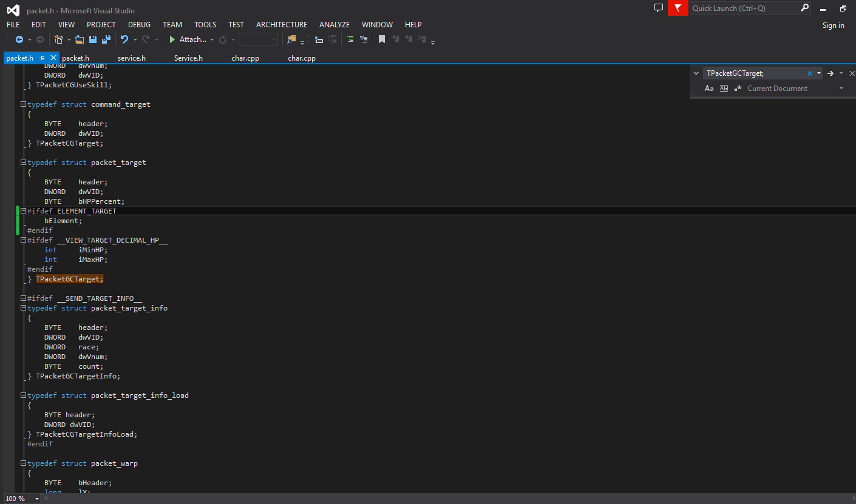The image size is (856, 504).
Task: Toggle Match Whole Word in find panel
Action: 724,89
